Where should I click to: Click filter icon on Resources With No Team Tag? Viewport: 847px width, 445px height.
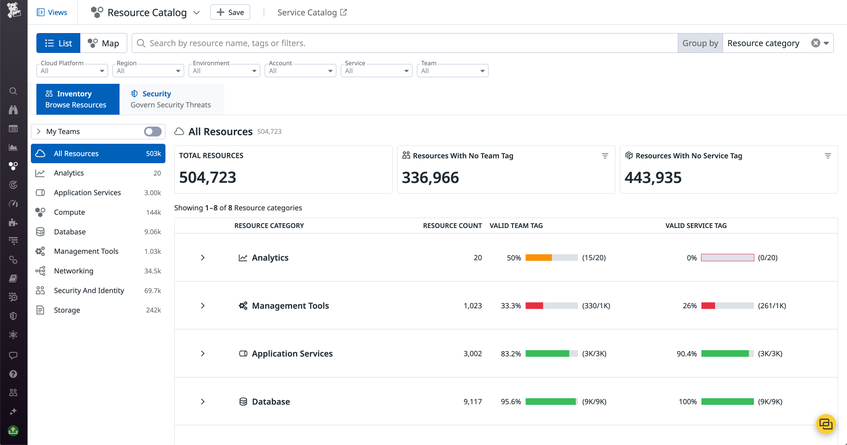click(x=605, y=156)
